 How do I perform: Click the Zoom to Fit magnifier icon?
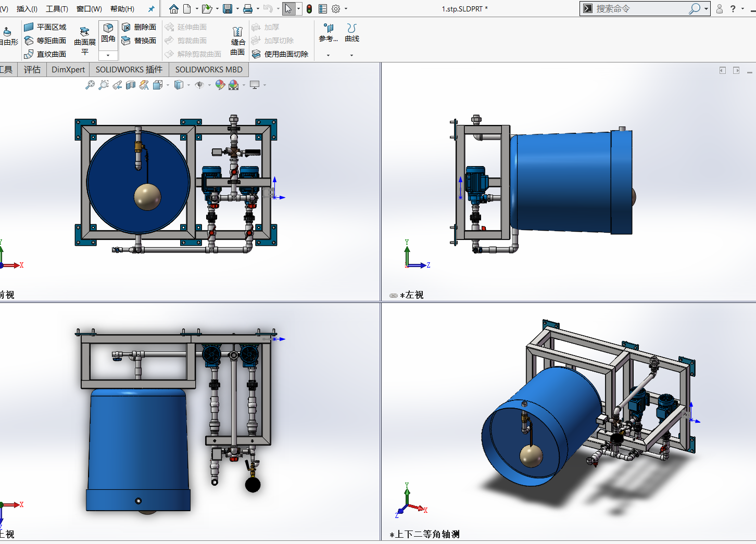(x=90, y=85)
